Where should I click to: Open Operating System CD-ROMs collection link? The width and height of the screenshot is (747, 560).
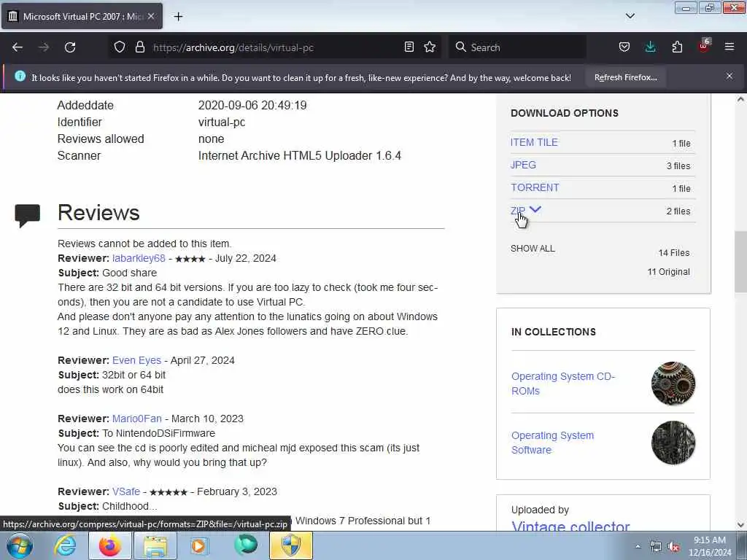pyautogui.click(x=563, y=384)
